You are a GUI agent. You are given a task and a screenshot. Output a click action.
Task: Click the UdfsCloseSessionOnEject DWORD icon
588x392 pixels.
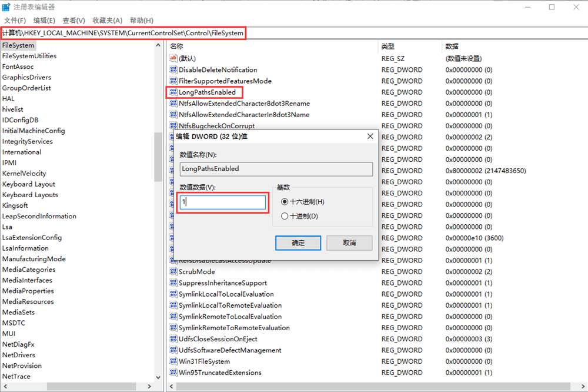pos(173,339)
